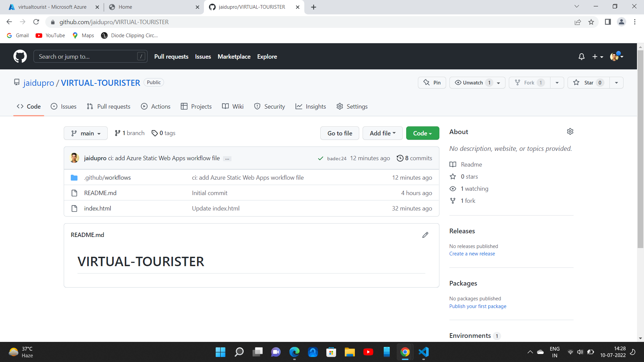This screenshot has width=644, height=362.
Task: Open the GitHub homepage via the logo
Action: [x=20, y=56]
